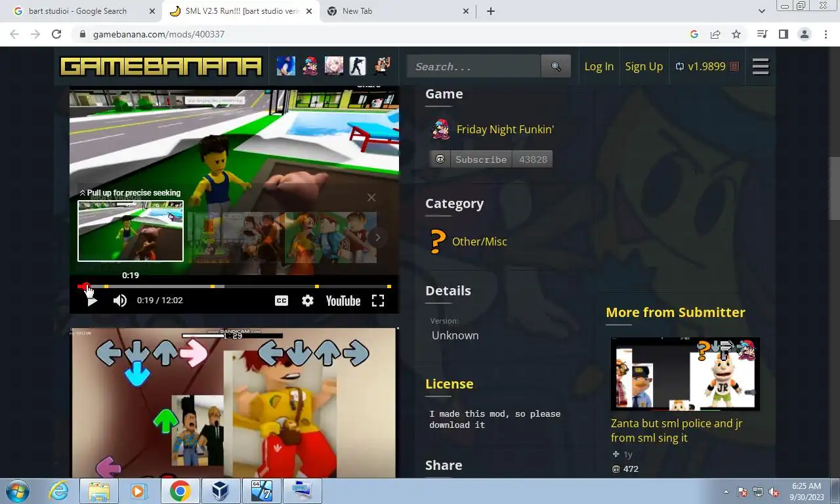Launch Internet Explorer from taskbar

pos(59,491)
